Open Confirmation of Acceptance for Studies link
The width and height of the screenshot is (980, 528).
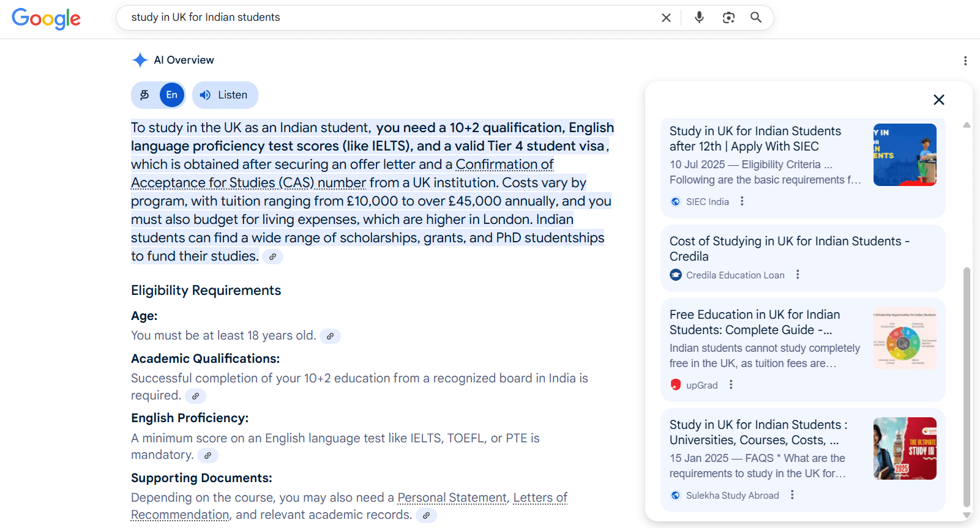pyautogui.click(x=504, y=165)
